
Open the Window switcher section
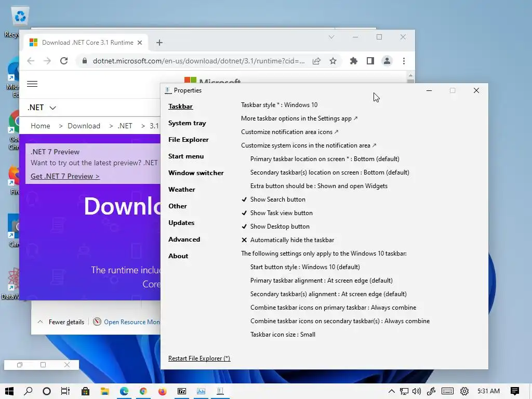[196, 173]
